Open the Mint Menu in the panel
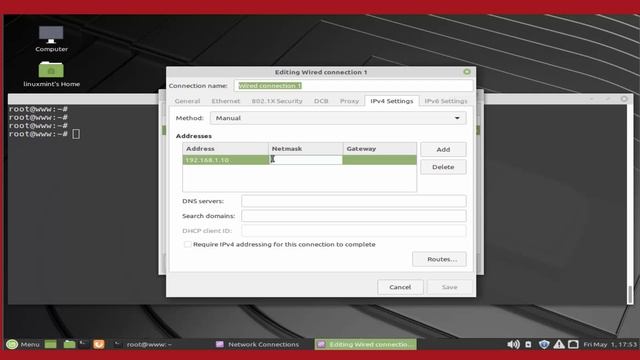Screen dimensions: 640x360 coord(23,344)
